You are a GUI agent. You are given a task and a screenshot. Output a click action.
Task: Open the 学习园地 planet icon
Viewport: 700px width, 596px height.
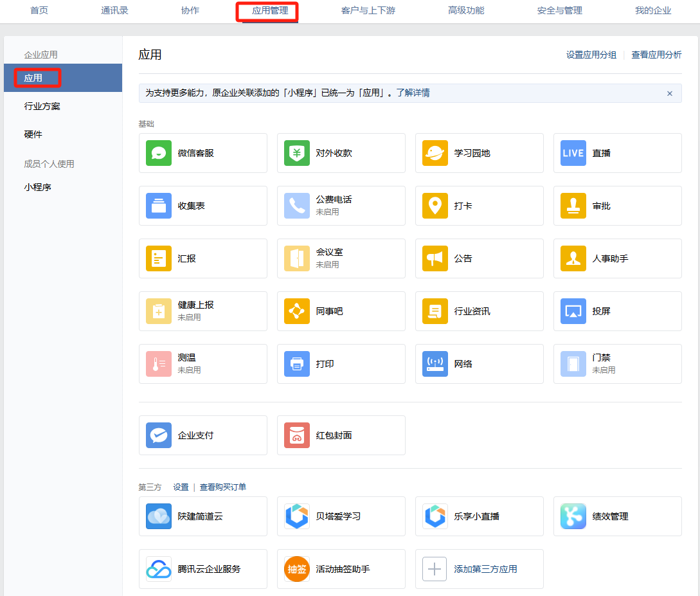coord(435,153)
